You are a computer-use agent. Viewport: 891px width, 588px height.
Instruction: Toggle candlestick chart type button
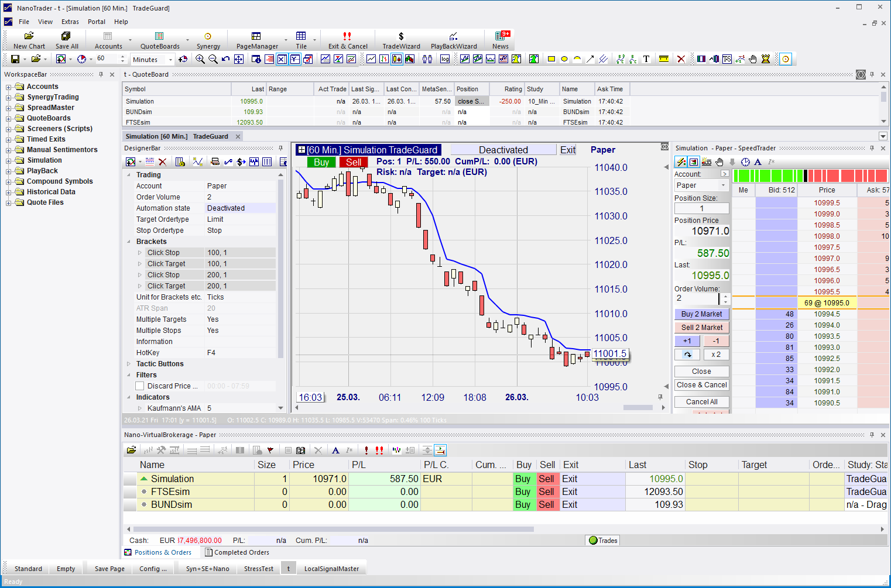pos(397,59)
